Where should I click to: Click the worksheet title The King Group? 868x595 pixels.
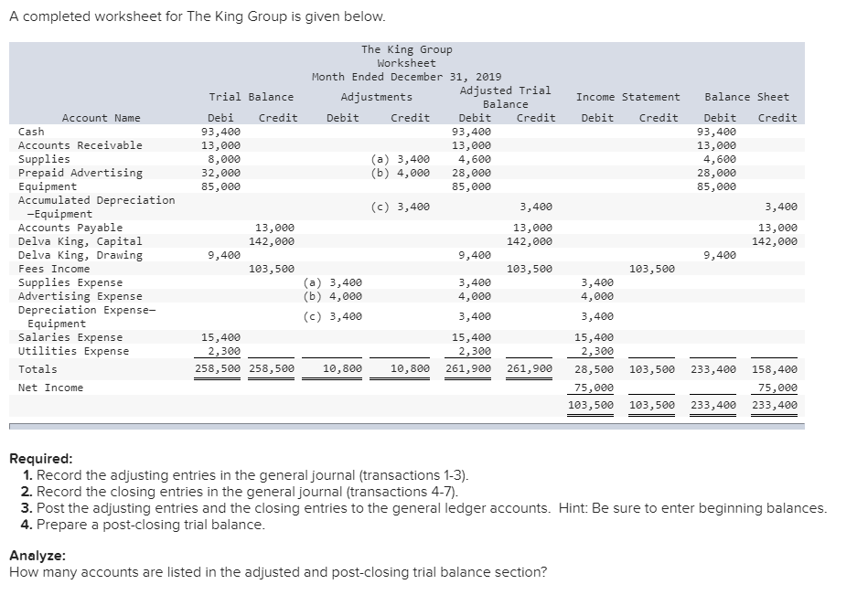(x=408, y=49)
